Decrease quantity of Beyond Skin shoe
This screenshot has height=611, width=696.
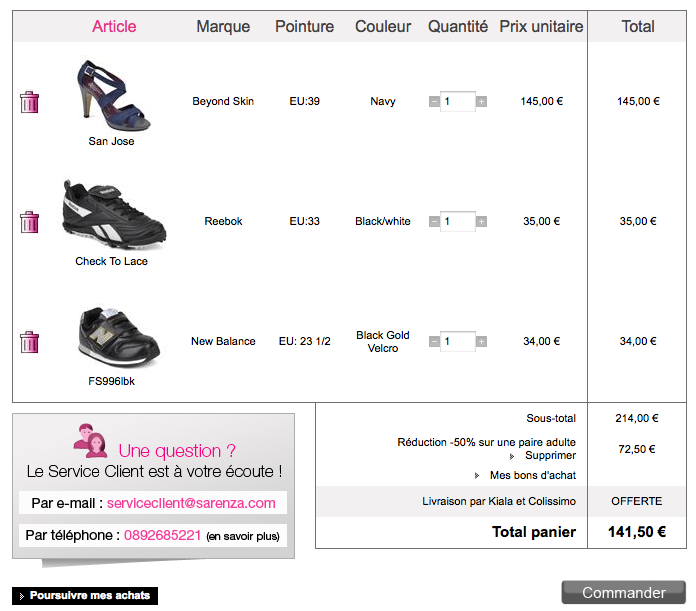click(434, 102)
